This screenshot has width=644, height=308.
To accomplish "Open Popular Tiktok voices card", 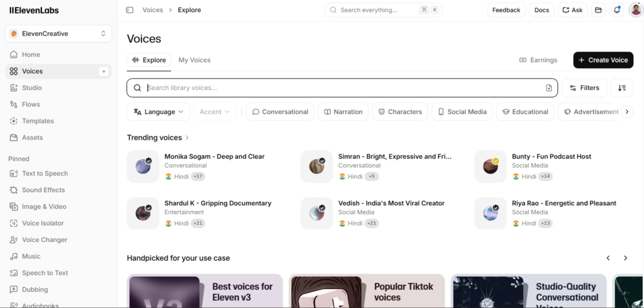I will (x=367, y=291).
